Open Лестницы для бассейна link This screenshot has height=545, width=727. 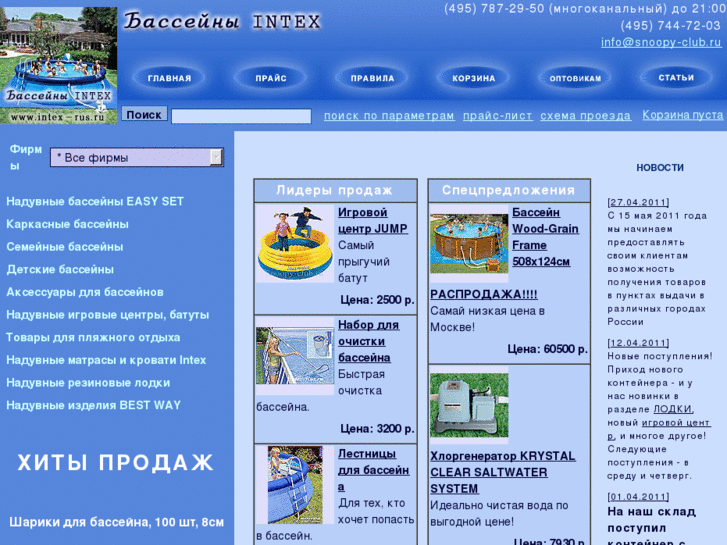tap(374, 470)
